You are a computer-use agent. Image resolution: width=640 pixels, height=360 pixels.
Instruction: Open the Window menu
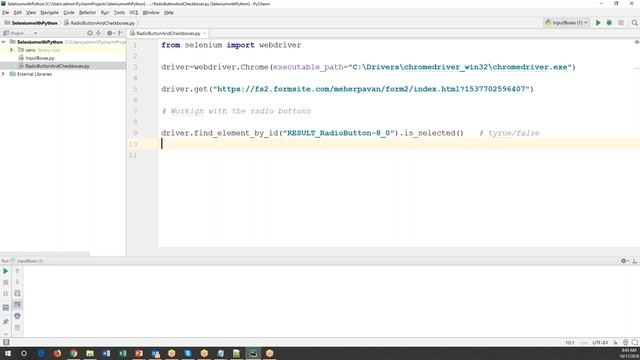click(151, 13)
